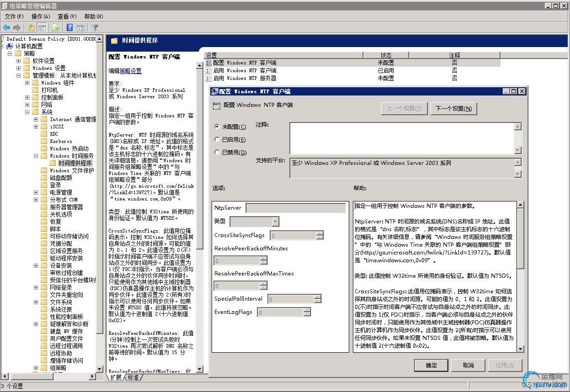Screen dimensions: 570x392
Task: Click the 上一个设置(P) button
Action: [405, 108]
